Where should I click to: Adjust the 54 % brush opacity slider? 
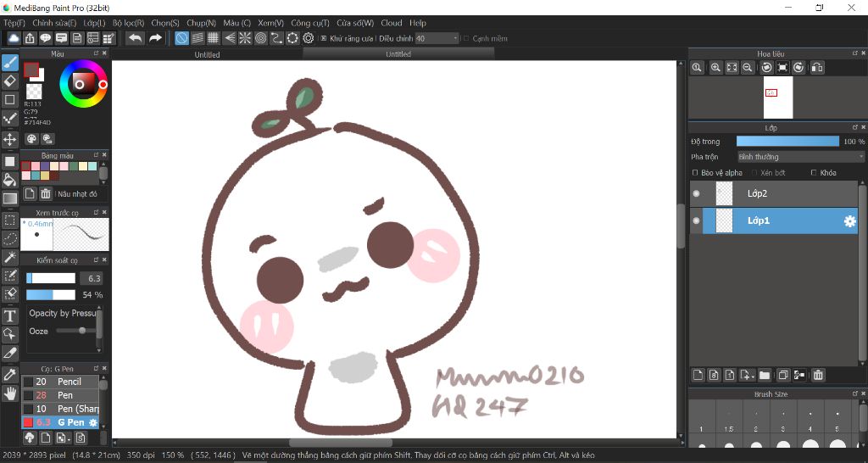tap(50, 294)
